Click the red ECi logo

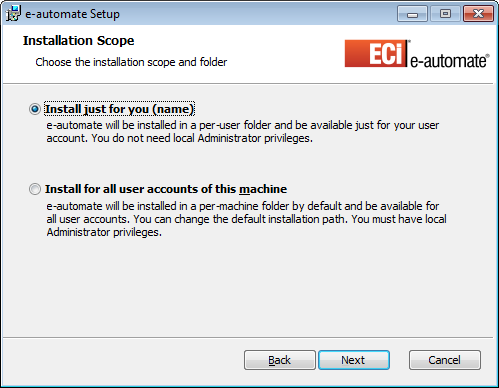(x=376, y=53)
